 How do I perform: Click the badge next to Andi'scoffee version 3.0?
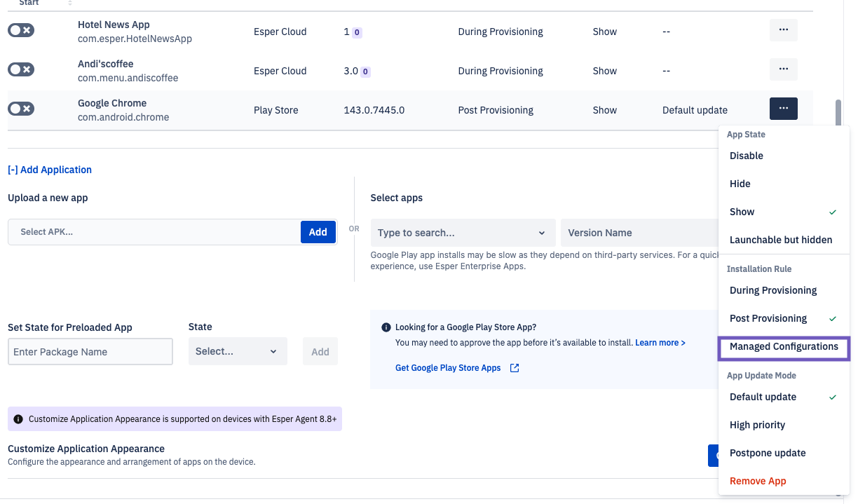pos(365,71)
